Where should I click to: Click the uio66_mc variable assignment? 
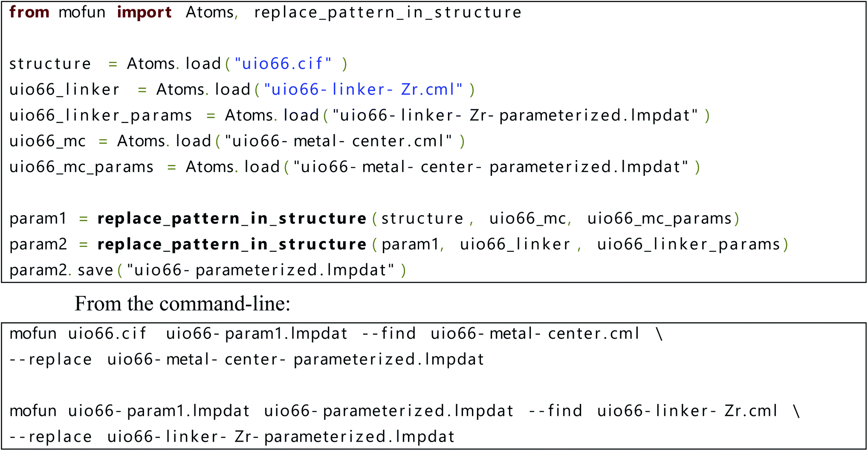[x=48, y=142]
